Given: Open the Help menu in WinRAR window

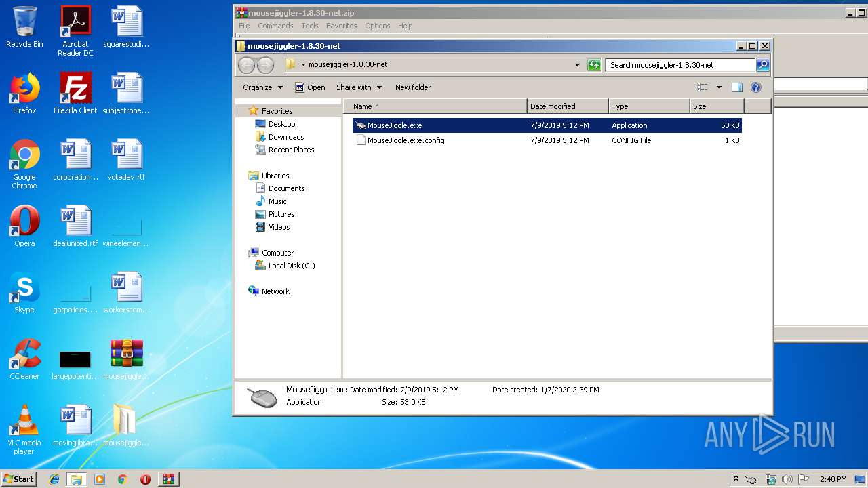Looking at the screenshot, I should tap(405, 26).
